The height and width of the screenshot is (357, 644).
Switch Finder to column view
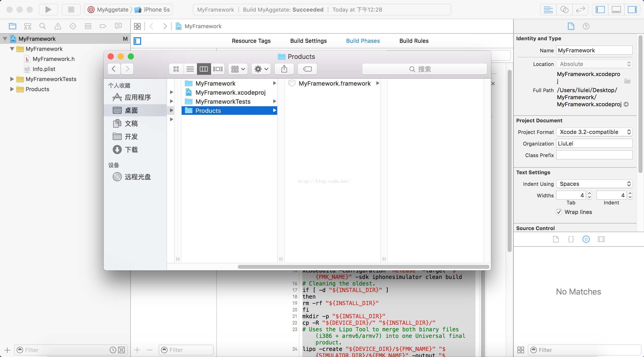pos(204,69)
